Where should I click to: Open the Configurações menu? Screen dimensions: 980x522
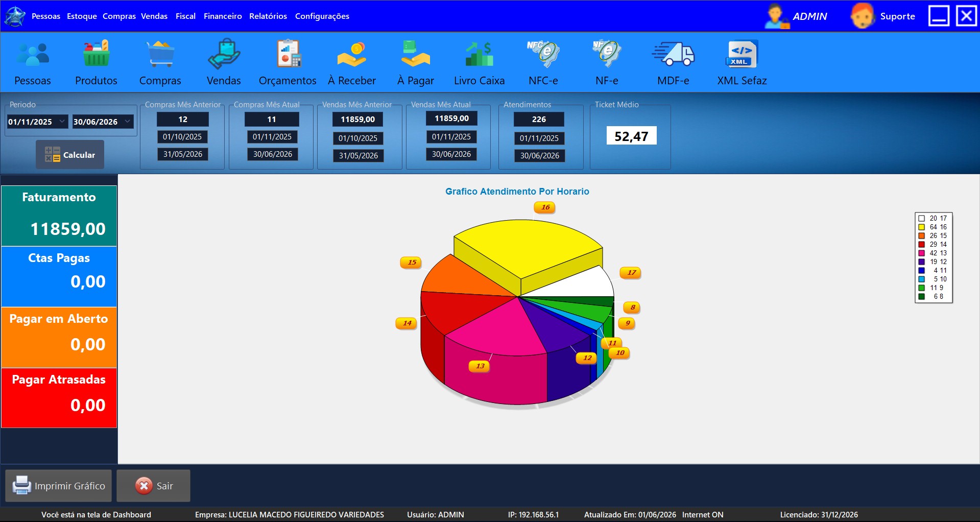click(x=322, y=16)
